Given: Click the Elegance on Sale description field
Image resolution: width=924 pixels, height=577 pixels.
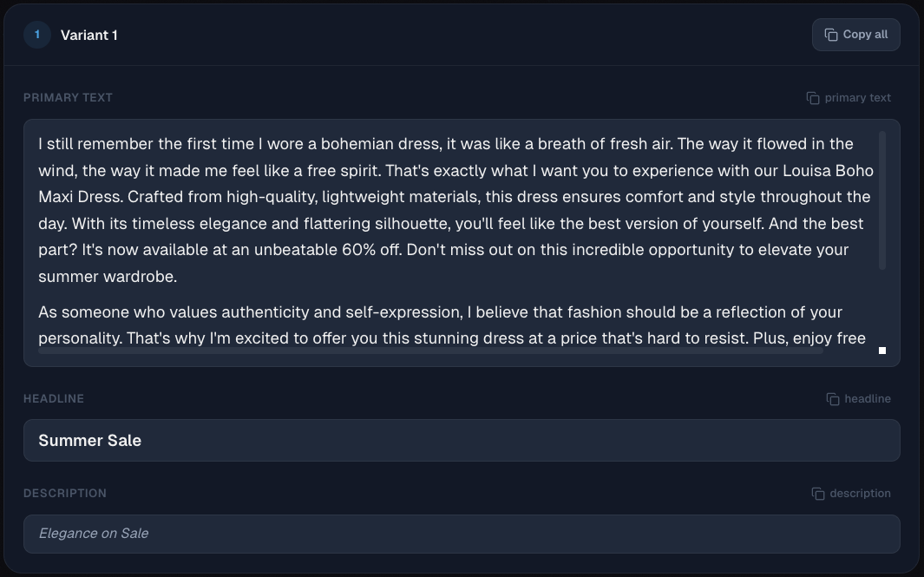Looking at the screenshot, I should tap(462, 533).
